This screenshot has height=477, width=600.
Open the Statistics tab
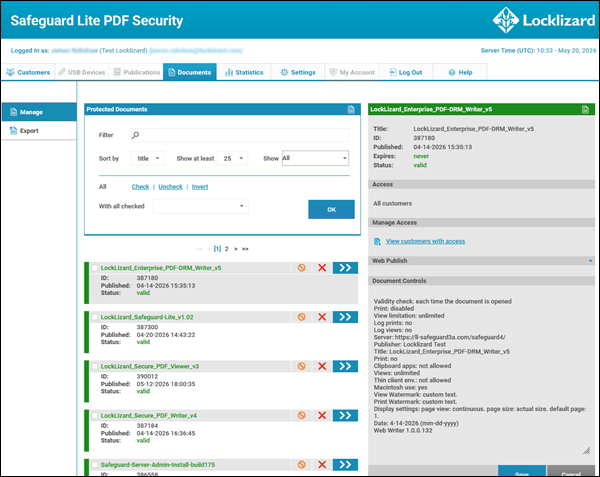tap(244, 72)
